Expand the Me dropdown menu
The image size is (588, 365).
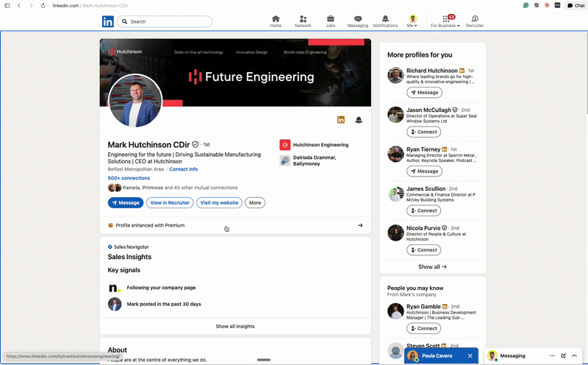412,21
